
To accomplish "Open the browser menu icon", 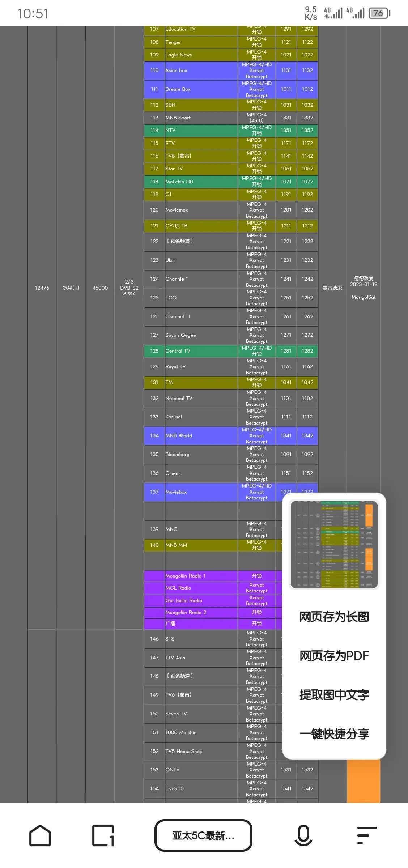I will pos(366,835).
